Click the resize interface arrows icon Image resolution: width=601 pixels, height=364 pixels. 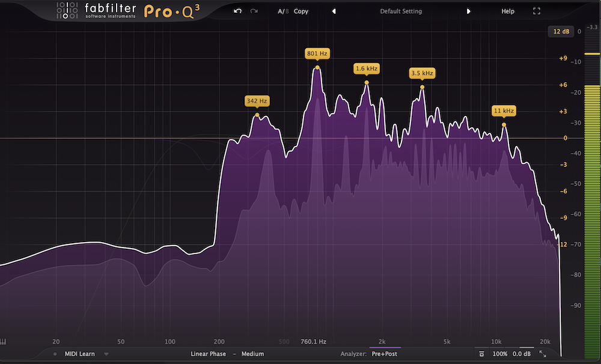click(x=543, y=354)
